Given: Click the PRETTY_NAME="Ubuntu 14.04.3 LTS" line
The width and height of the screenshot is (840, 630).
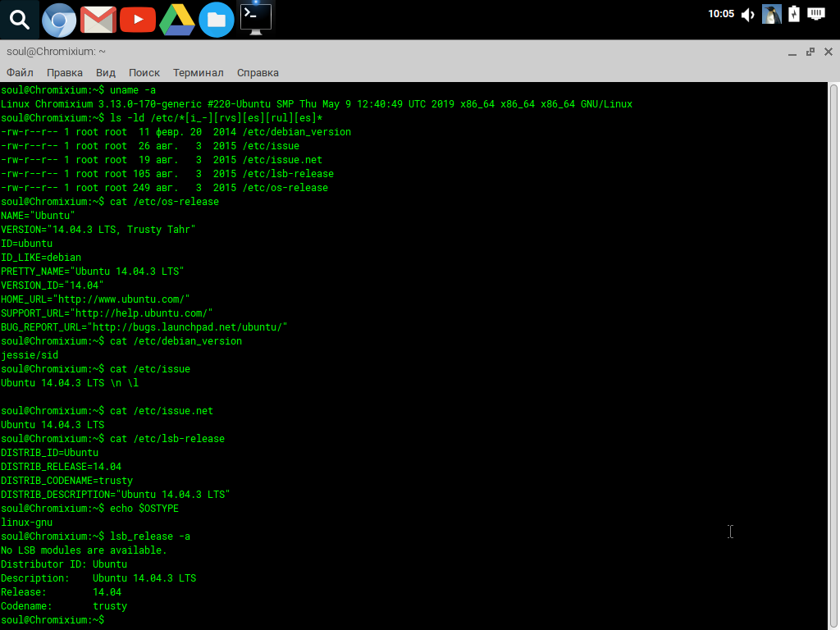Looking at the screenshot, I should pos(92,271).
